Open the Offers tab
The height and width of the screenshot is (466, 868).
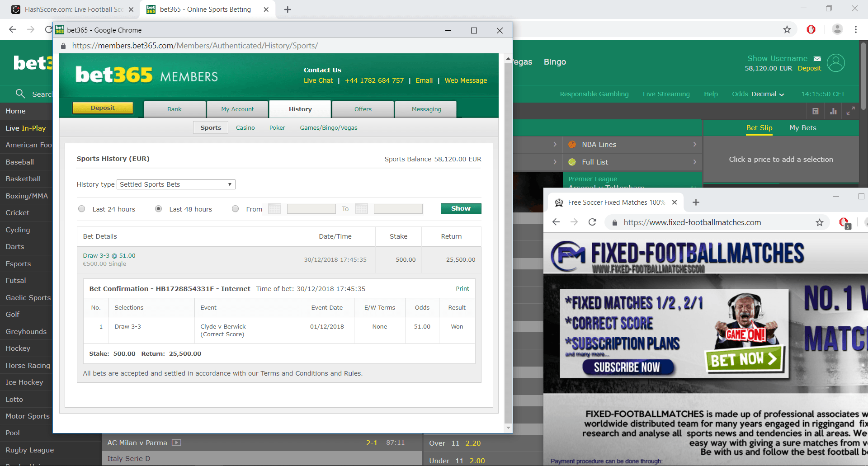click(363, 109)
